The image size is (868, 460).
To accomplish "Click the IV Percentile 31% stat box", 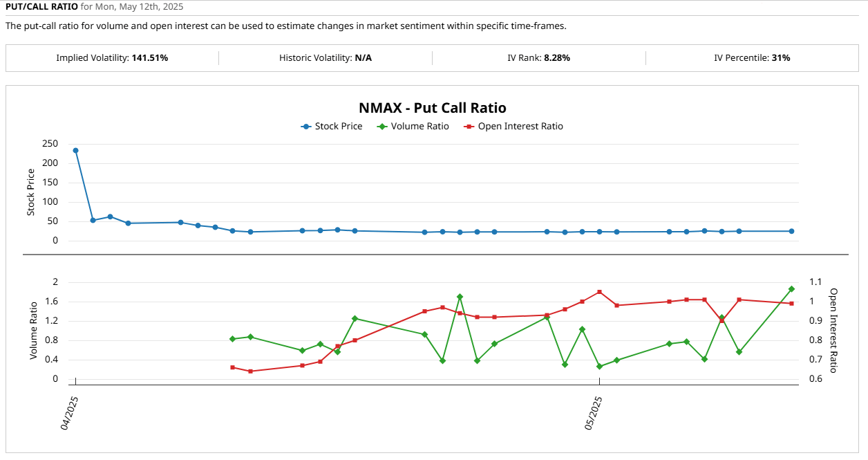I will click(x=752, y=58).
